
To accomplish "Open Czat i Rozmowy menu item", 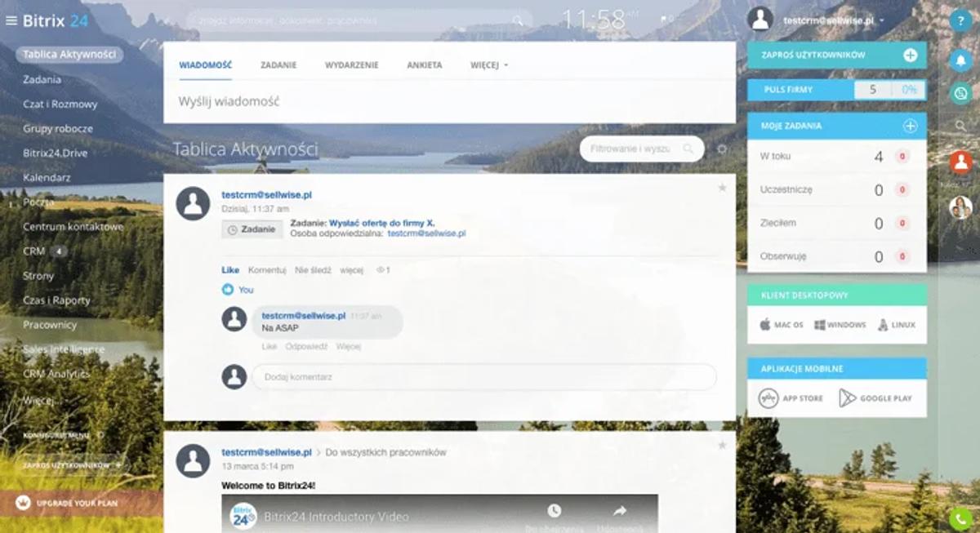I will (x=60, y=104).
